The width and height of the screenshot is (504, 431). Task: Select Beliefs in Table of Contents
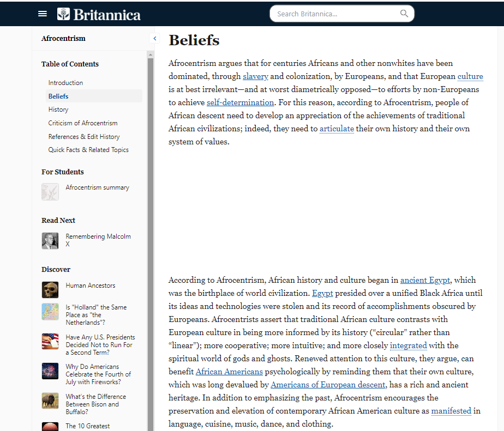click(x=94, y=96)
